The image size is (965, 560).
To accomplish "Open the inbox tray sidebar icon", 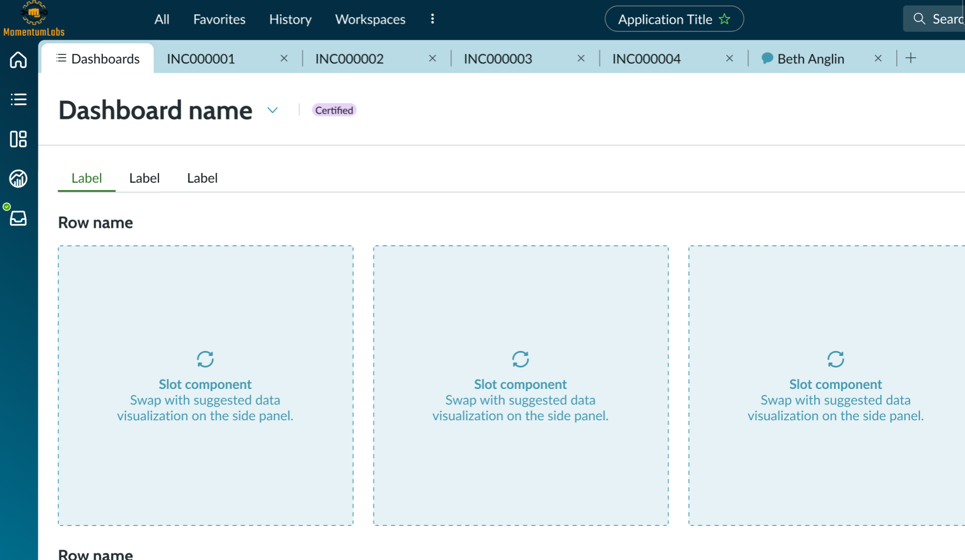I will click(18, 218).
